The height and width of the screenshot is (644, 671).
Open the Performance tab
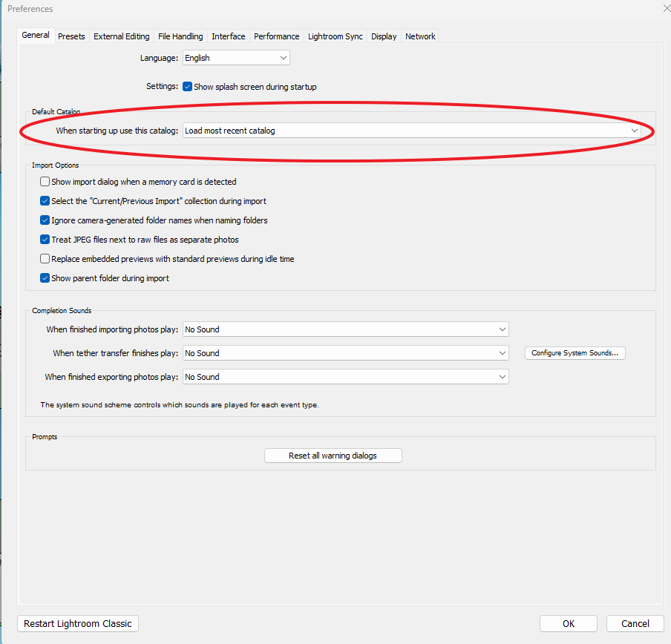pos(276,36)
